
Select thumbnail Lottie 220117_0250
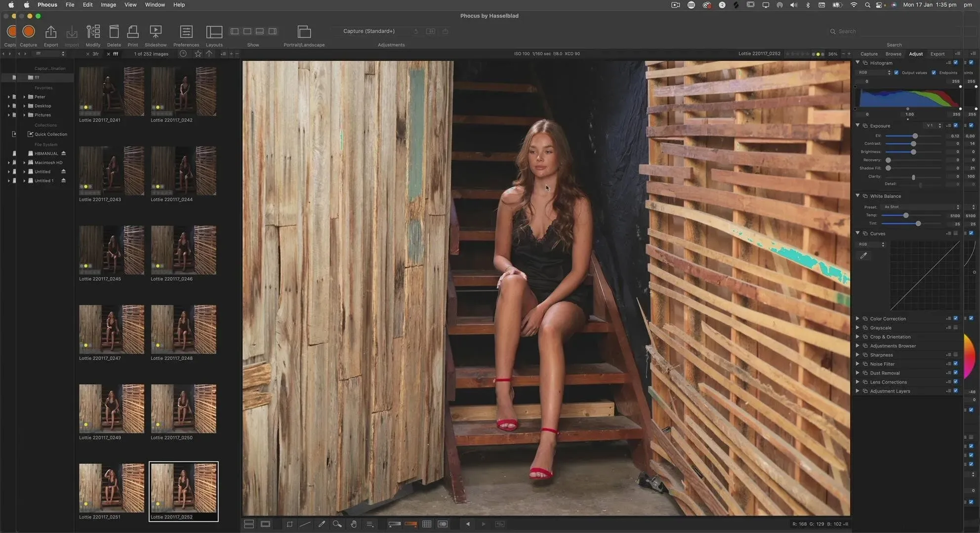(184, 409)
